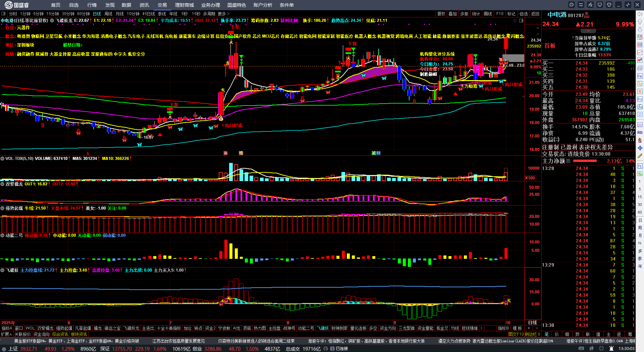Toggle the square box left of 分时
The image size is (644, 352).
3,14
